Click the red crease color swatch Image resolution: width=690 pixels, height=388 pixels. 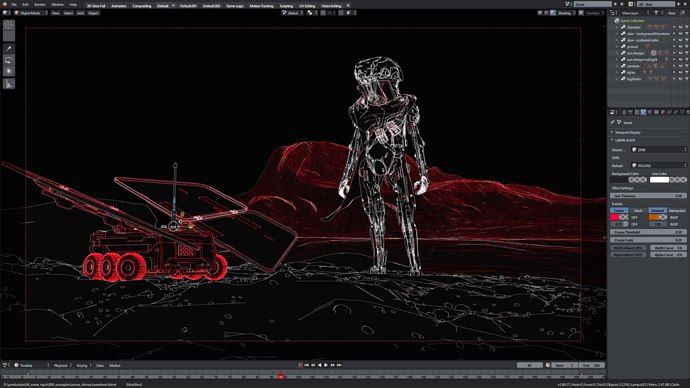coord(614,217)
